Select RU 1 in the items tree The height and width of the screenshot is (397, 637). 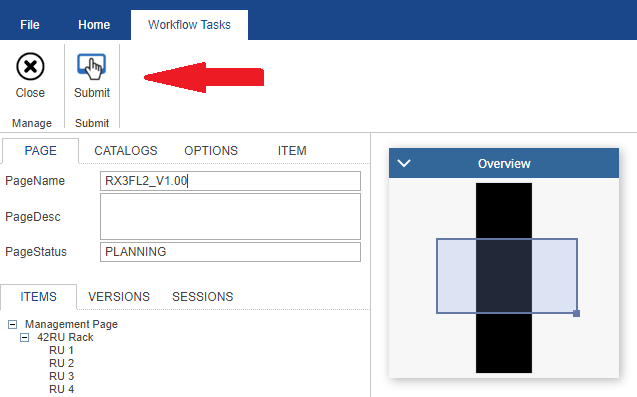tap(61, 350)
